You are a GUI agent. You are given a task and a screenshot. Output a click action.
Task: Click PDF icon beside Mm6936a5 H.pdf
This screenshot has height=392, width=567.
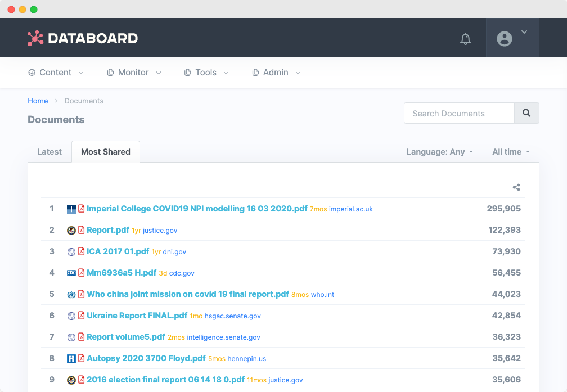click(82, 273)
